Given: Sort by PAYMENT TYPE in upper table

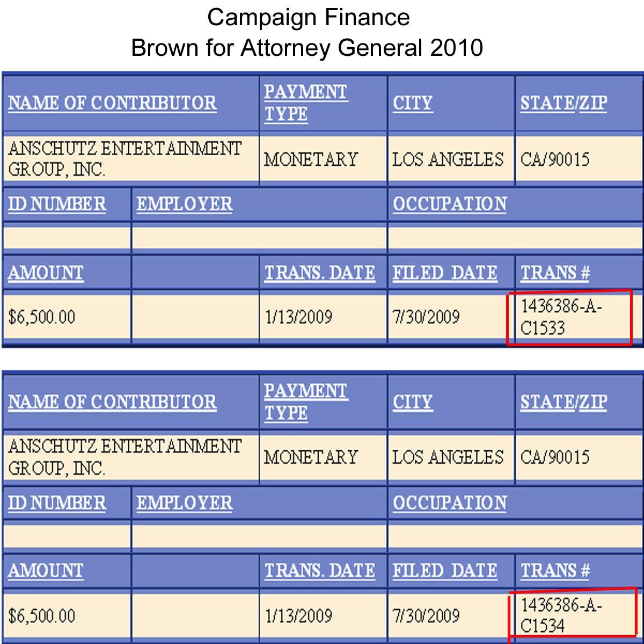Looking at the screenshot, I should coord(305,103).
